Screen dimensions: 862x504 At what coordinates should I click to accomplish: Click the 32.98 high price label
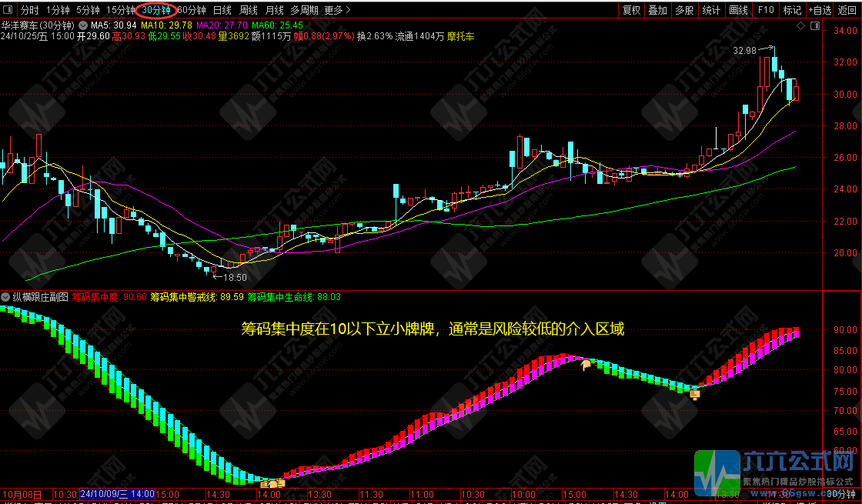pos(744,51)
